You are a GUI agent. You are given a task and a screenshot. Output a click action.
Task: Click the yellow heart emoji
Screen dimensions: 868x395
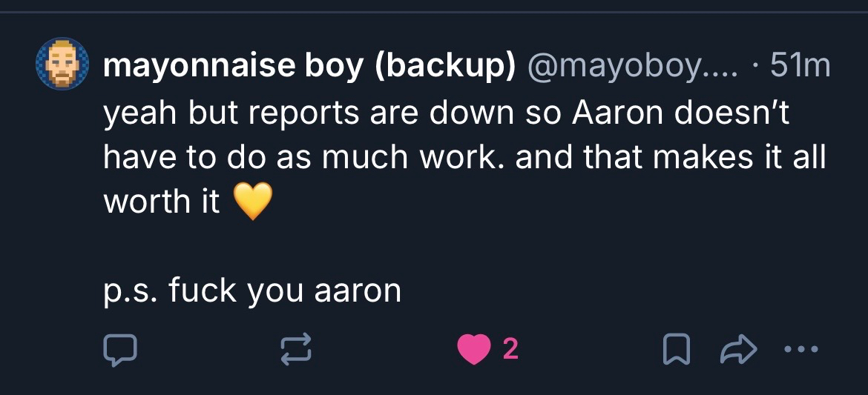click(x=253, y=202)
